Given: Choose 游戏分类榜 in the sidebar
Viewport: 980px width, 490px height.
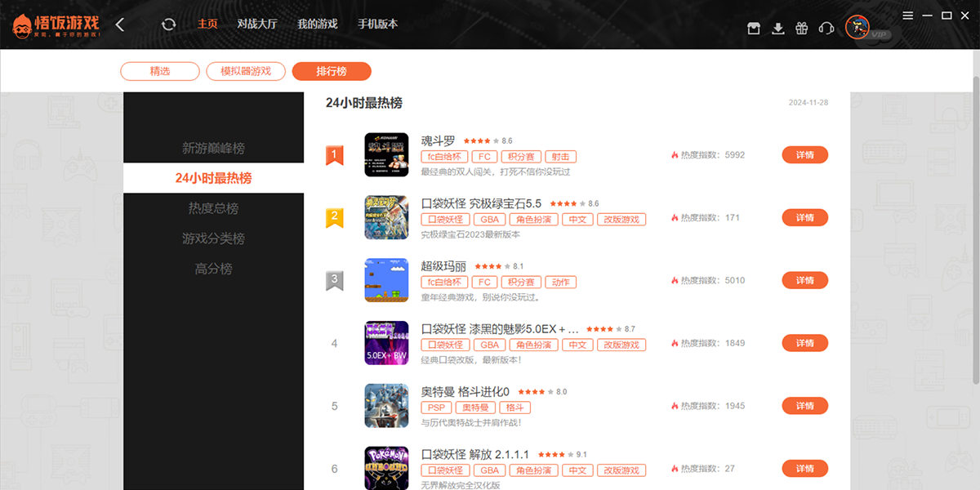Looking at the screenshot, I should pyautogui.click(x=213, y=238).
